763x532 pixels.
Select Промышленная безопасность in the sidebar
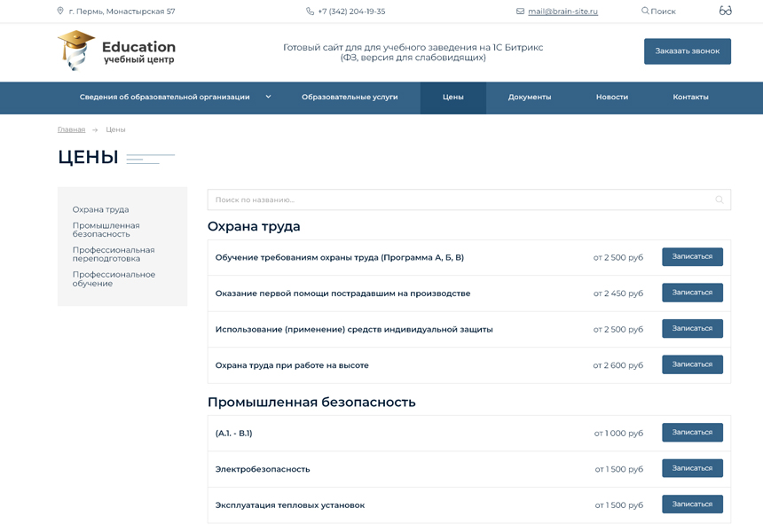106,230
